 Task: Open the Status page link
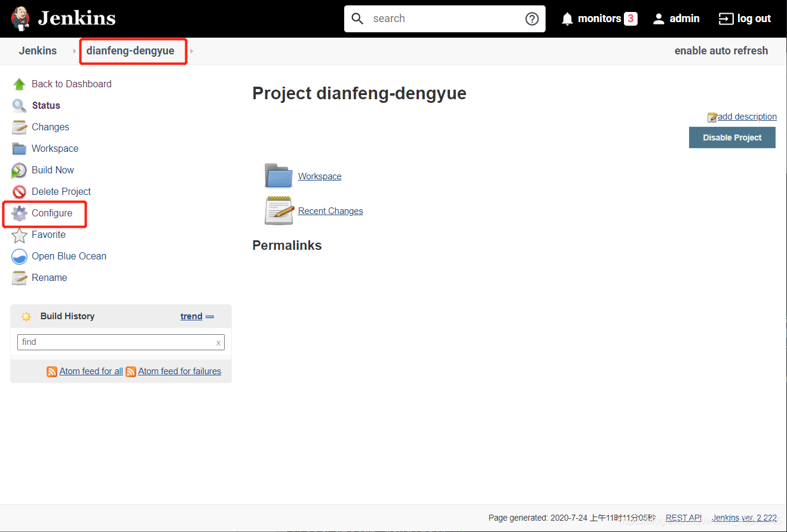tap(46, 106)
